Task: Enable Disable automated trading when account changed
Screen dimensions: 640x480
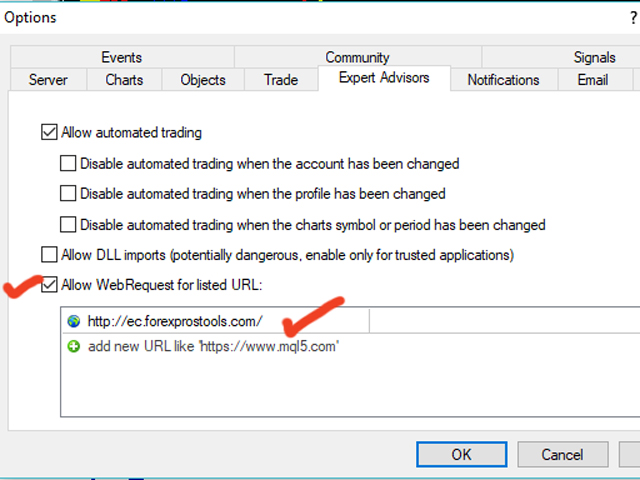Action: (x=68, y=163)
